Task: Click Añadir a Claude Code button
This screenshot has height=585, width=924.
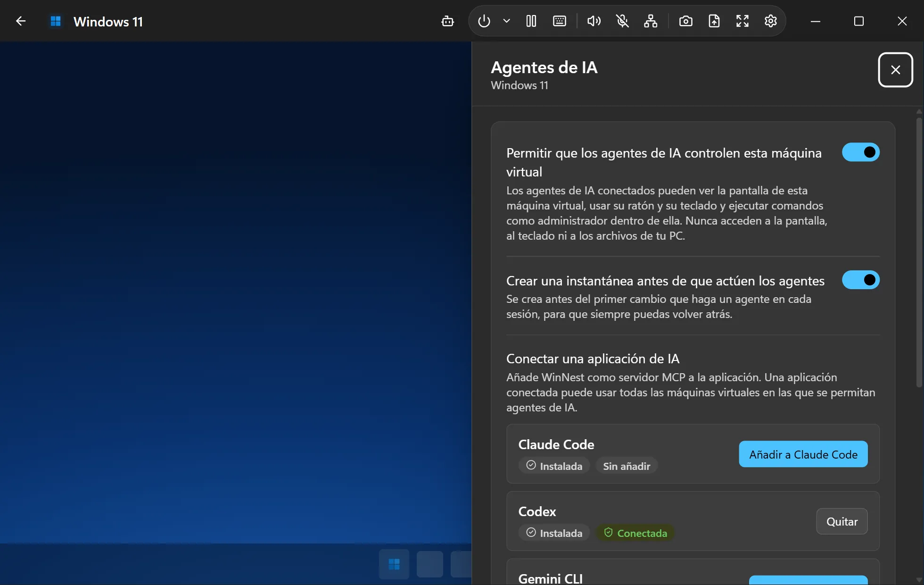Action: point(803,454)
